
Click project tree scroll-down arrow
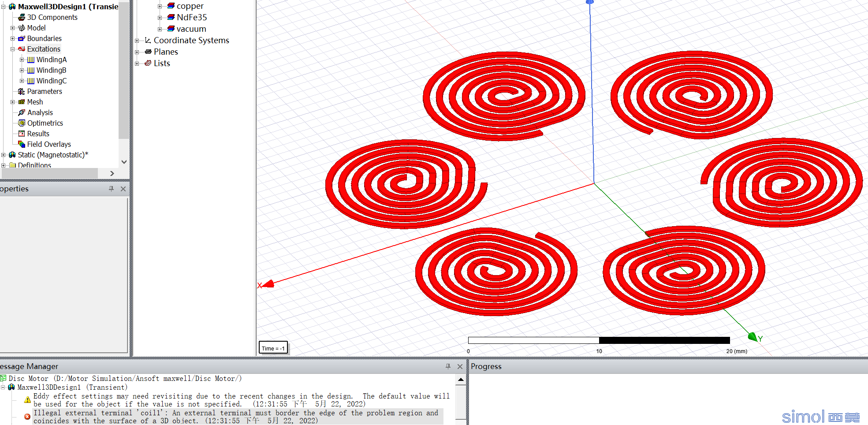124,162
